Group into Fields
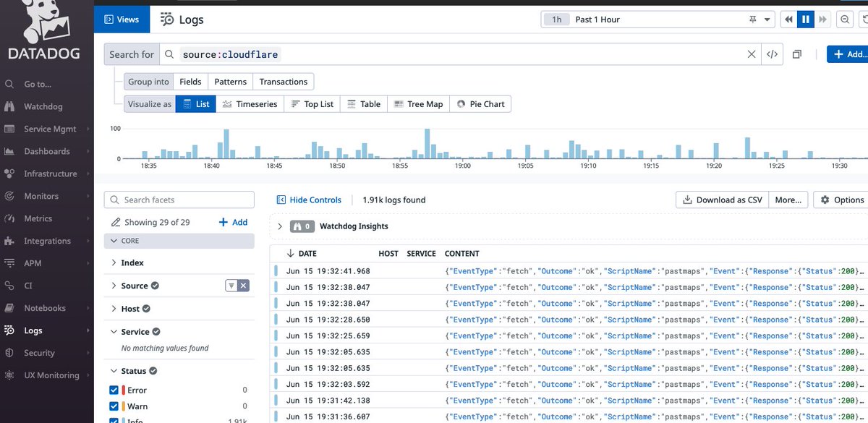 (x=190, y=82)
